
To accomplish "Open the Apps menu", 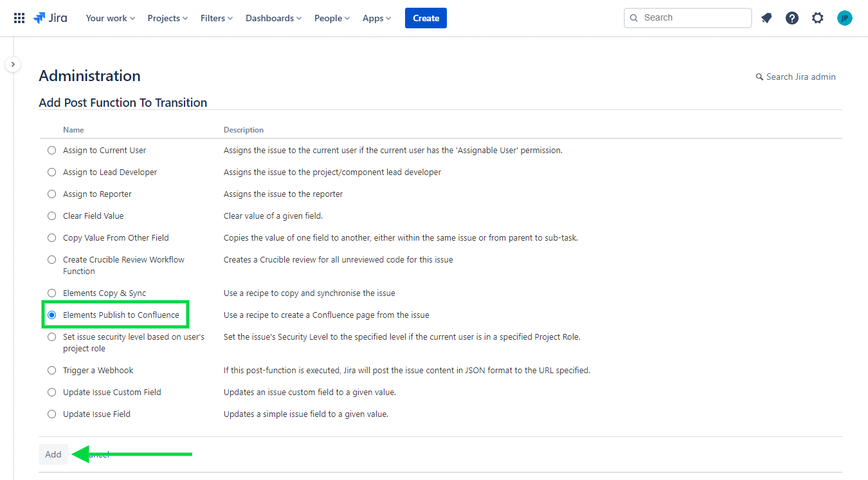I will click(x=376, y=18).
